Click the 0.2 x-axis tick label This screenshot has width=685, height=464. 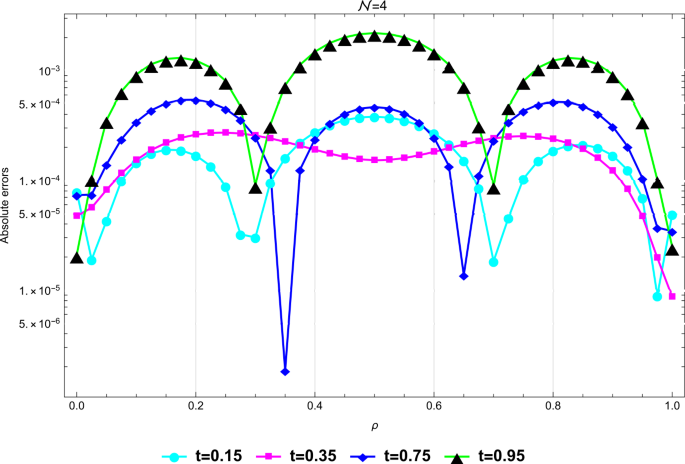click(x=195, y=407)
